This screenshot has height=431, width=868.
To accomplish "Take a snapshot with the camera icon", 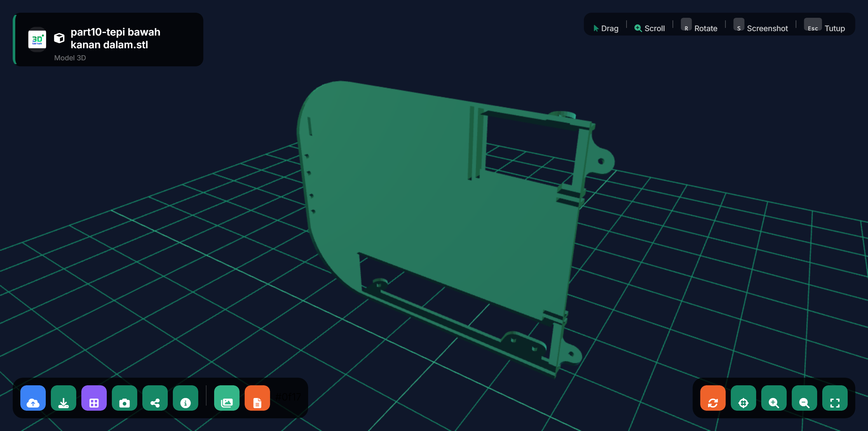I will pos(124,398).
